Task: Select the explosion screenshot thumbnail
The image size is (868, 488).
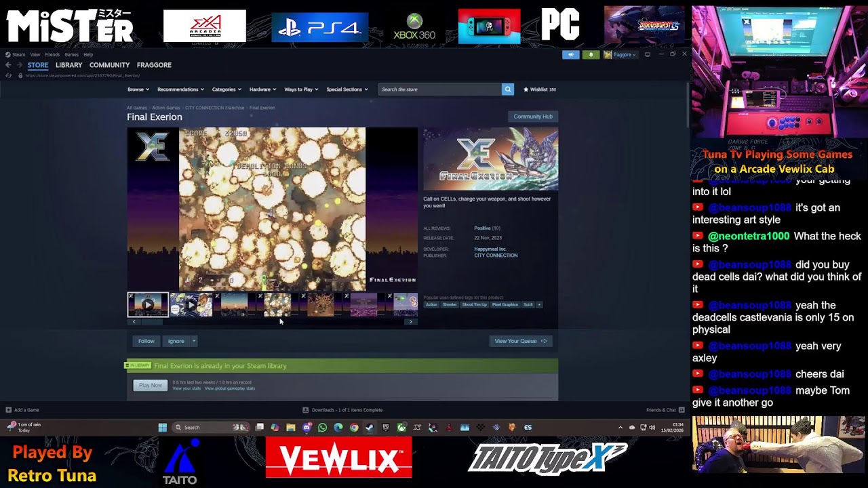Action: [277, 305]
